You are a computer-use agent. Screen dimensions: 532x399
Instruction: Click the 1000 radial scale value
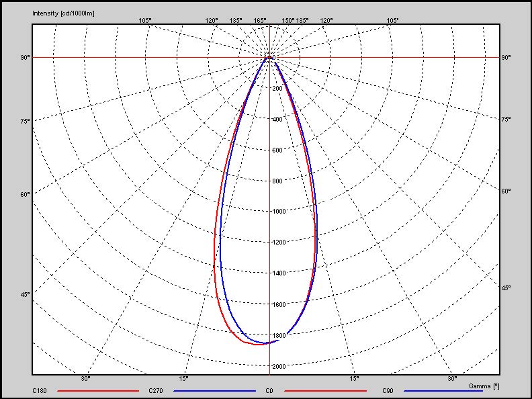point(278,211)
